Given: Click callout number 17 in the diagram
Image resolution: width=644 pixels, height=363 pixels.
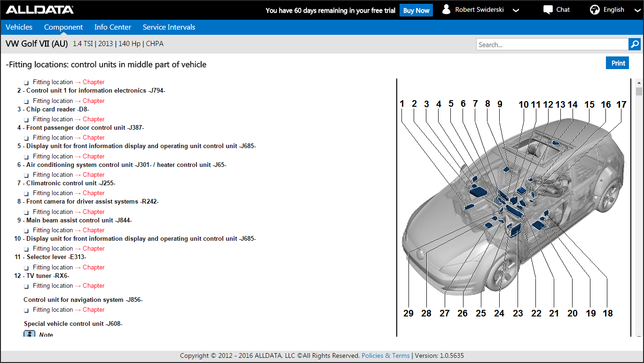Looking at the screenshot, I should point(621,105).
